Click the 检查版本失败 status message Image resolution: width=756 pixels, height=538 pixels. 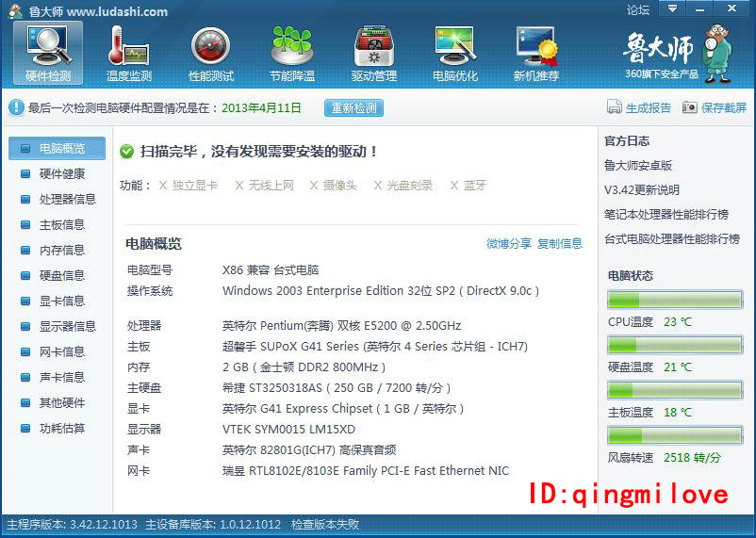(x=325, y=525)
